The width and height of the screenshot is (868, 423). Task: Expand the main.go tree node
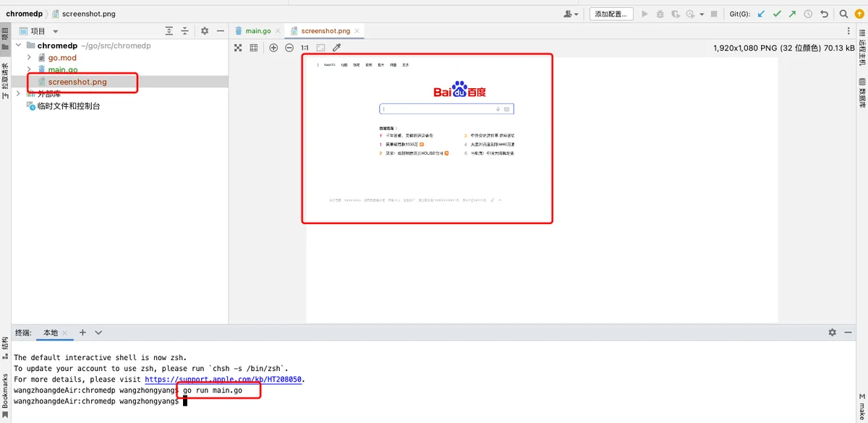pyautogui.click(x=29, y=70)
